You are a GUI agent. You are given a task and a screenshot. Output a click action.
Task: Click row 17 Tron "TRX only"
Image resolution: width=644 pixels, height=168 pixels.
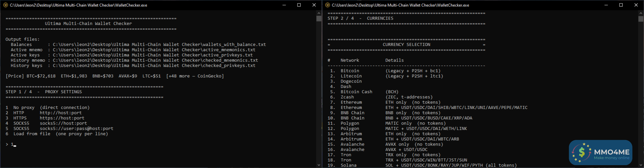point(384,155)
